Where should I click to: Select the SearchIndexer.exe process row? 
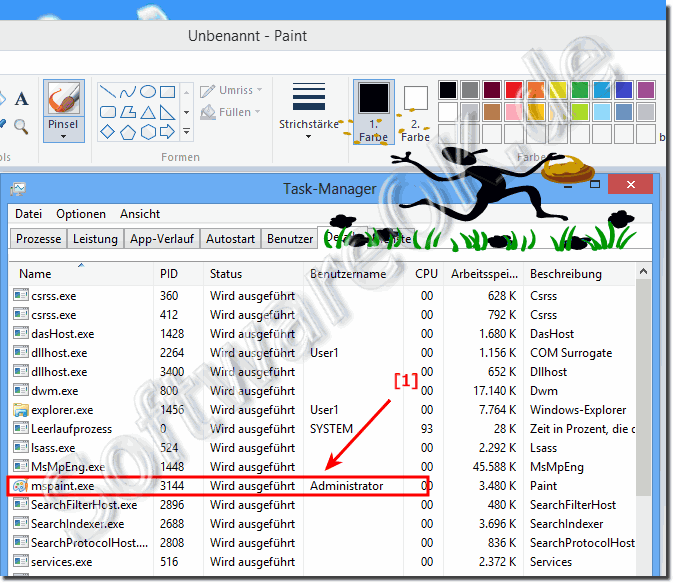(322, 524)
